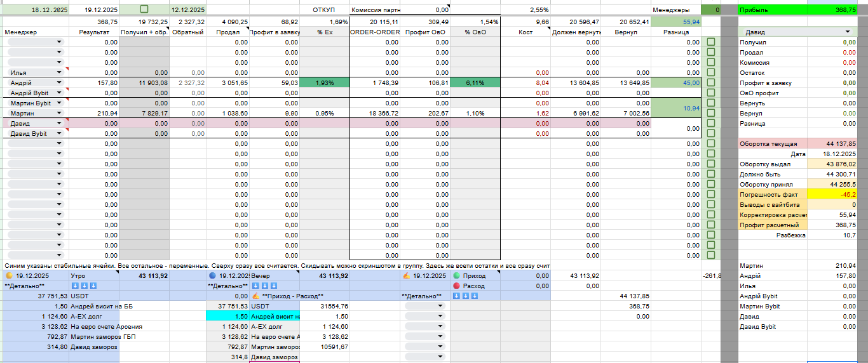Image resolution: width=868 pixels, height=363 pixels.
Task: Select the Оборотка текущая label
Action: pos(773,143)
